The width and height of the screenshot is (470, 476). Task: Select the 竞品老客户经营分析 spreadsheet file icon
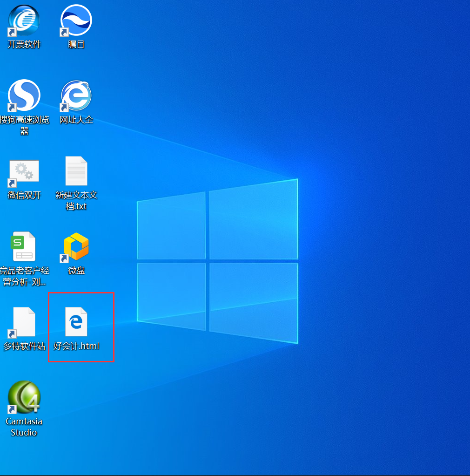[x=24, y=246]
